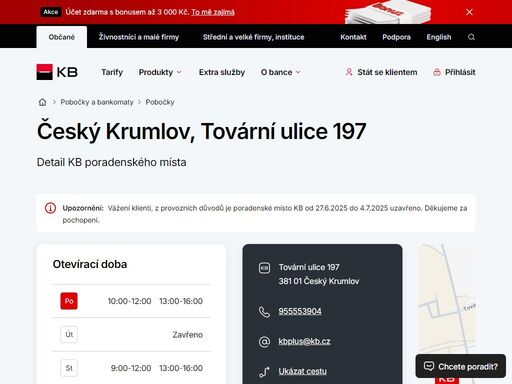Close the red promo banner
The width and height of the screenshot is (512, 384).
(469, 12)
